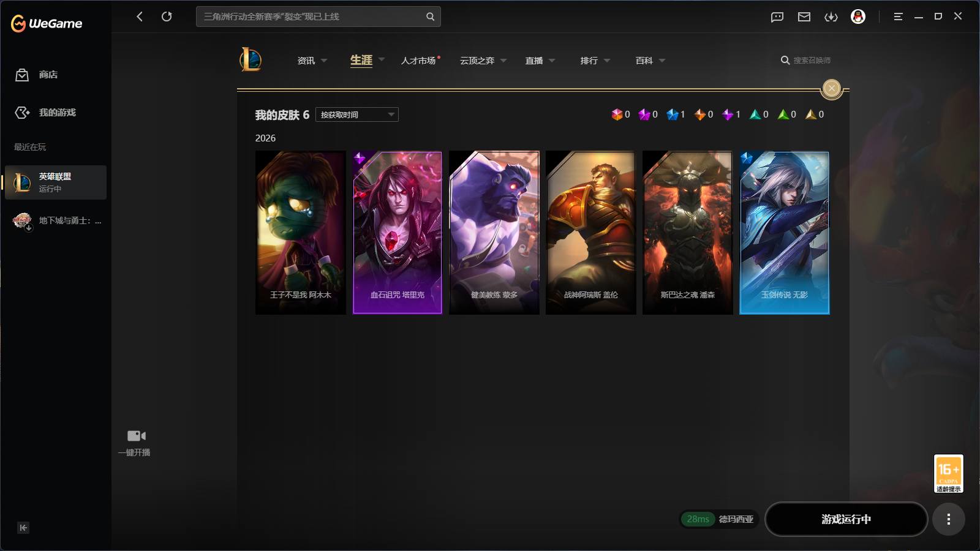Open the 玉剑传说 无影 skin card

coord(785,233)
